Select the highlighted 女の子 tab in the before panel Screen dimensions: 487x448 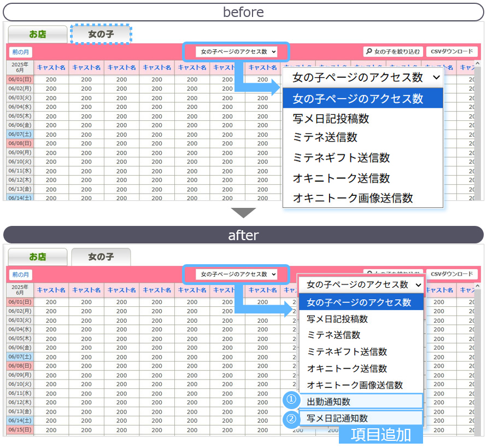[101, 34]
